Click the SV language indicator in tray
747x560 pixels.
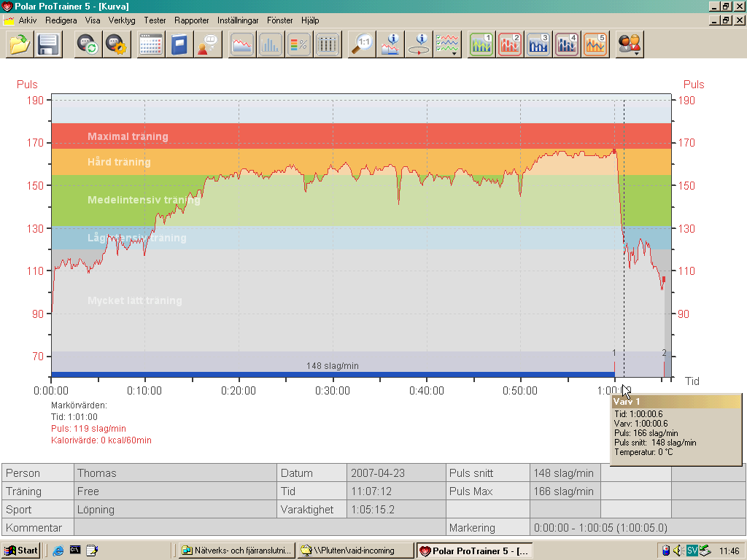[x=692, y=551]
